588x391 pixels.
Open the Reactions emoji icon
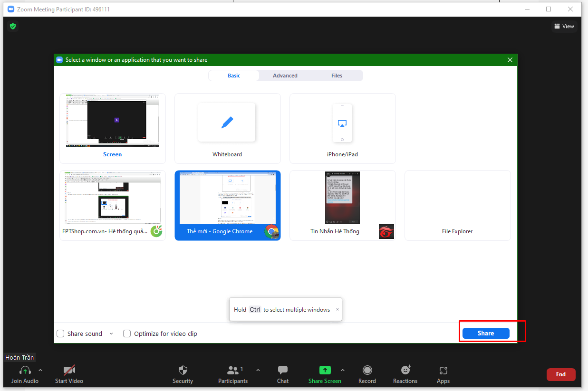(x=405, y=370)
